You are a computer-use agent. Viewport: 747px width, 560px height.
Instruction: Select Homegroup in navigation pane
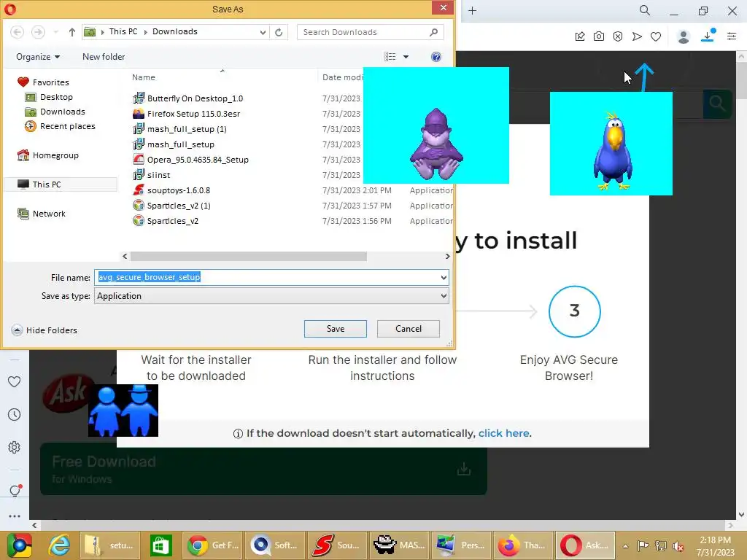click(x=47, y=155)
